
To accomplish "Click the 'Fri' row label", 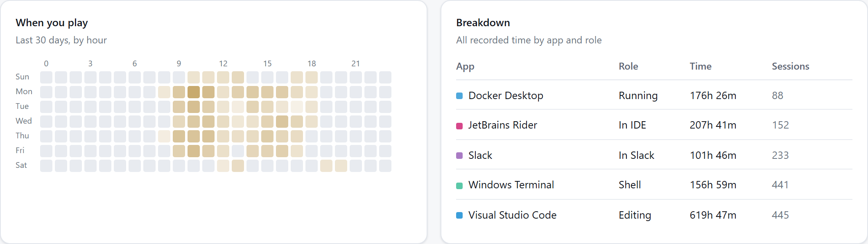I will coord(20,151).
